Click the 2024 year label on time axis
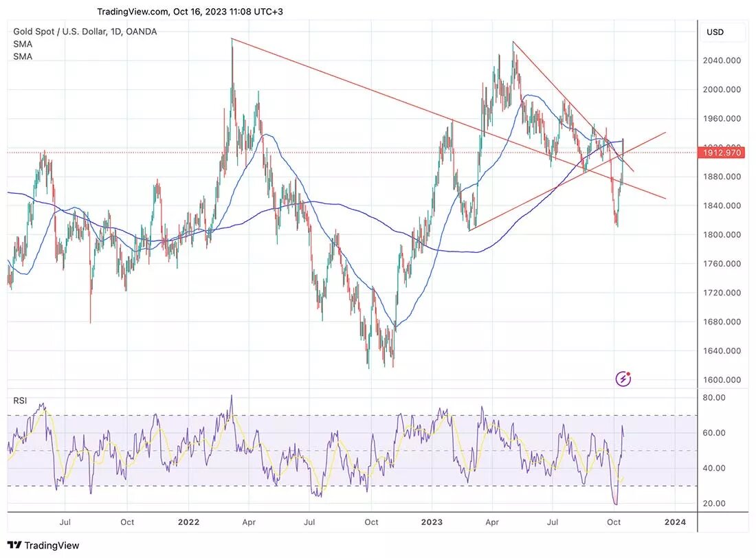756x558 pixels. [x=675, y=522]
